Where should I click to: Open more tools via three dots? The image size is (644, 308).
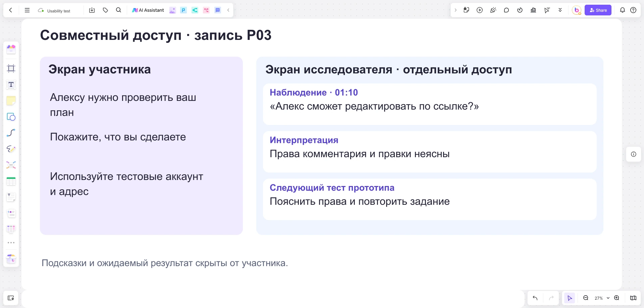[x=11, y=243]
